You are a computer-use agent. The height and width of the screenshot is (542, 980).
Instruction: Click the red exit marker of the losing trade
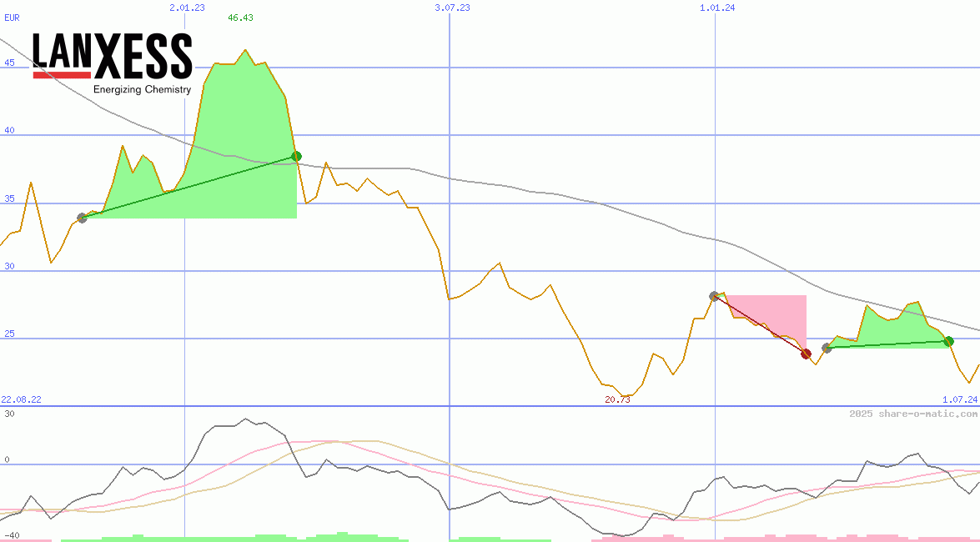807,354
